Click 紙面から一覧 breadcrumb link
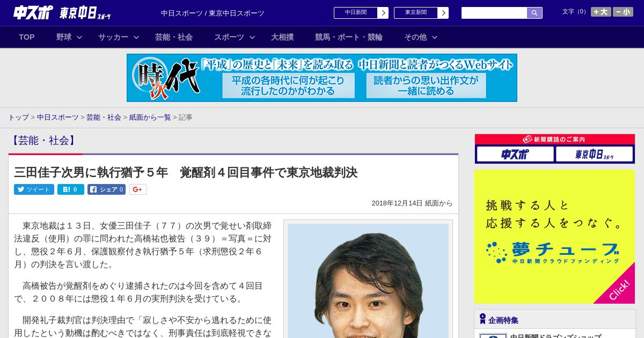The image size is (644, 338). [150, 117]
